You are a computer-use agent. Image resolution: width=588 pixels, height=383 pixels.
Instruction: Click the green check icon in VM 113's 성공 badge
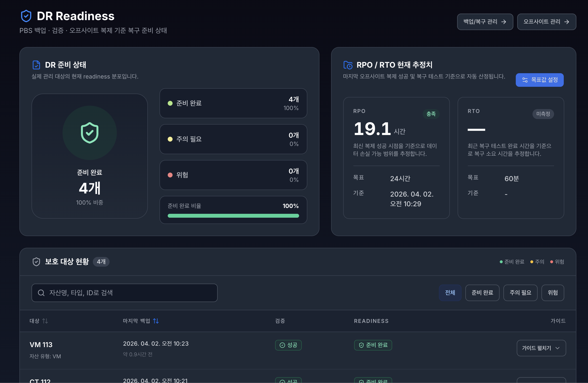282,345
